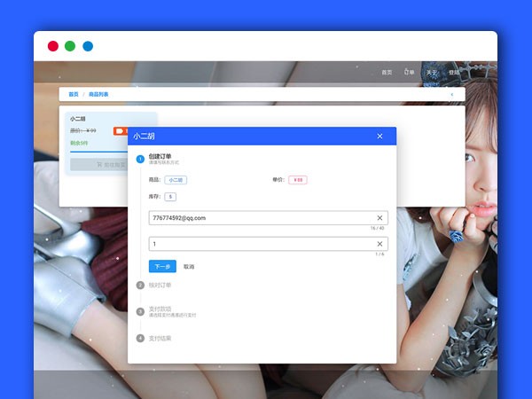Click the step 2 核对订单 circle icon
The width and height of the screenshot is (532, 399).
(x=140, y=285)
